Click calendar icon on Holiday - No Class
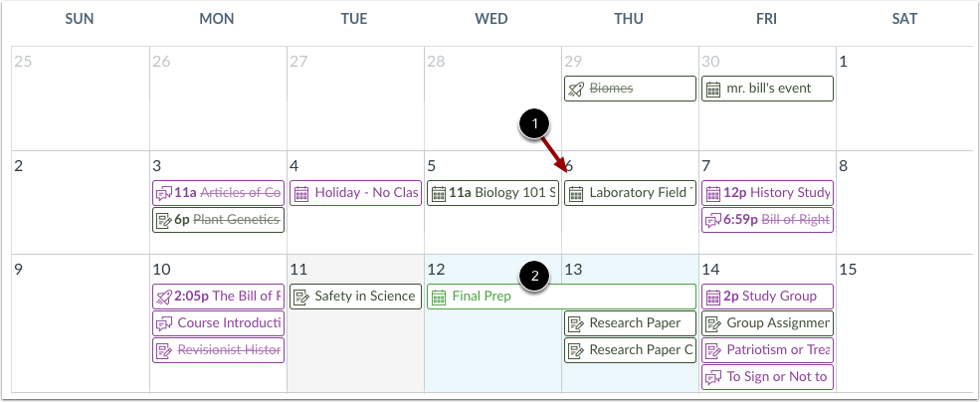980x402 pixels. [301, 193]
